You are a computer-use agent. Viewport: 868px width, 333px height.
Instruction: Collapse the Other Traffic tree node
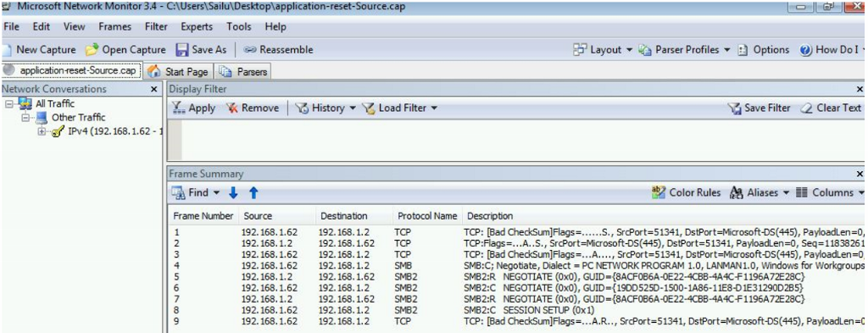point(25,117)
